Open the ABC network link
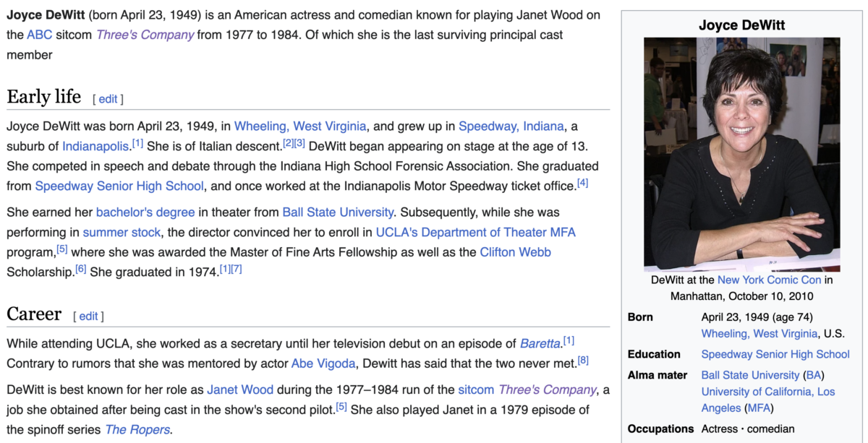Viewport: 868px width, 443px height. (39, 35)
